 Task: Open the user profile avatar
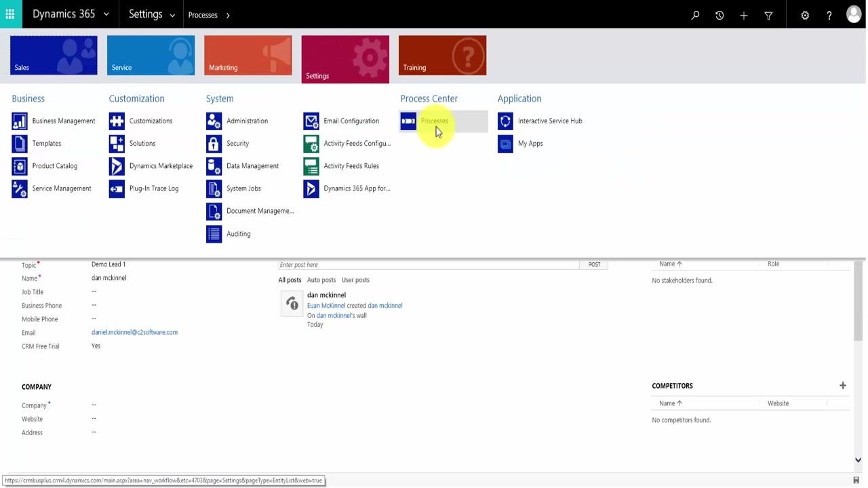tap(854, 14)
